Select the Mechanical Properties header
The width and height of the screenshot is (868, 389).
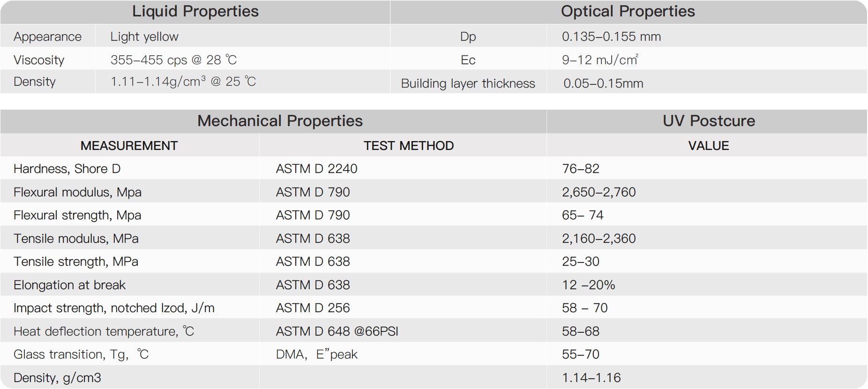[280, 121]
